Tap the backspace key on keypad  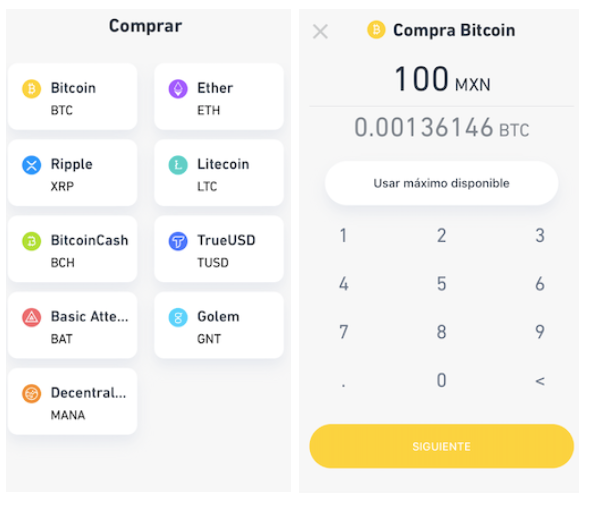(540, 381)
